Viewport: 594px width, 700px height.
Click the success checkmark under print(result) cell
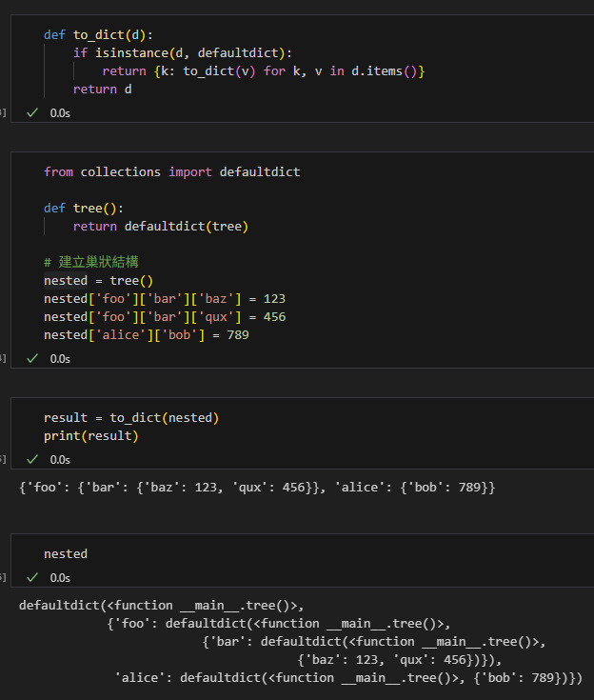tap(32, 459)
